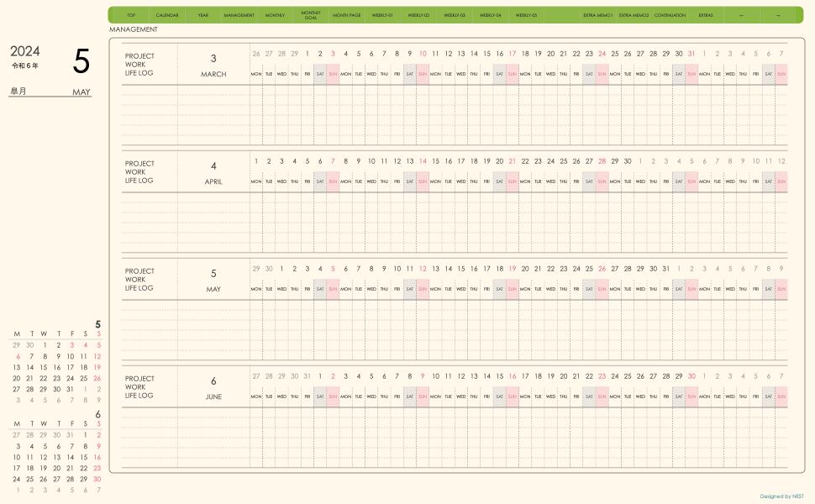Screen dimensions: 815x504
Task: Click date 22 in May mini calendar
Action: coord(44,378)
